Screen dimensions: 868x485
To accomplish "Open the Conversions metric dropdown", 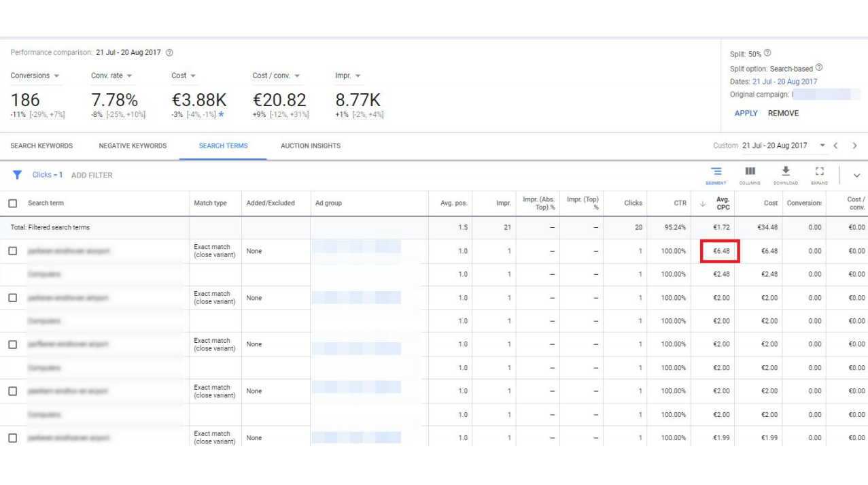I will (35, 76).
